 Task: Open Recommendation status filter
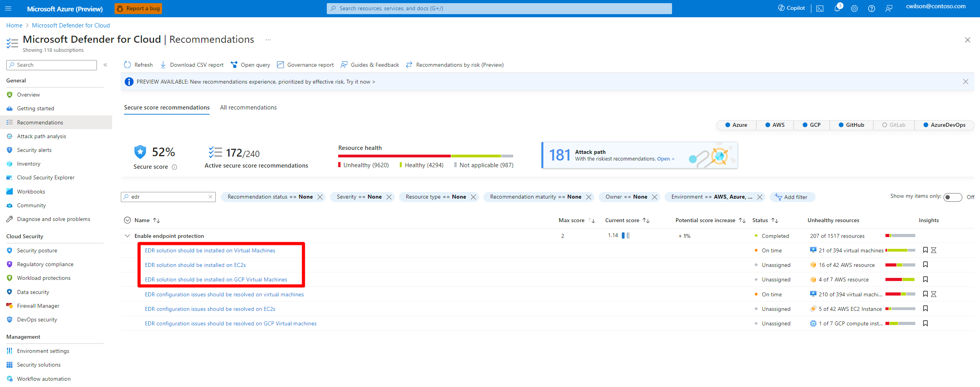click(270, 197)
